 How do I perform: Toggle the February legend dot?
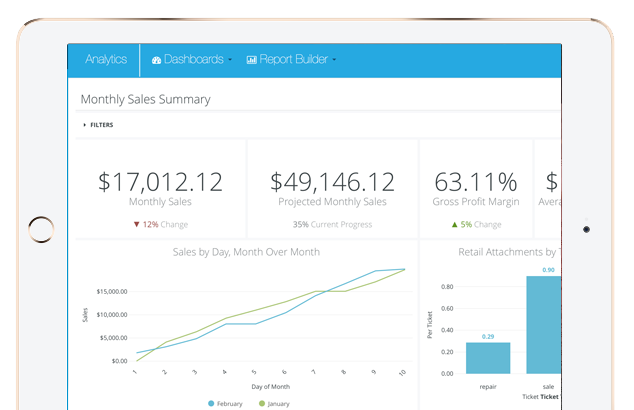(211, 404)
